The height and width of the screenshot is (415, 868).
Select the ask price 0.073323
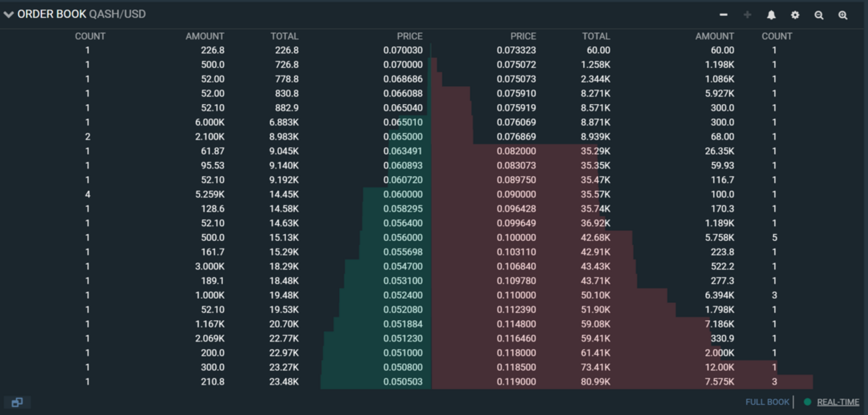coord(516,50)
